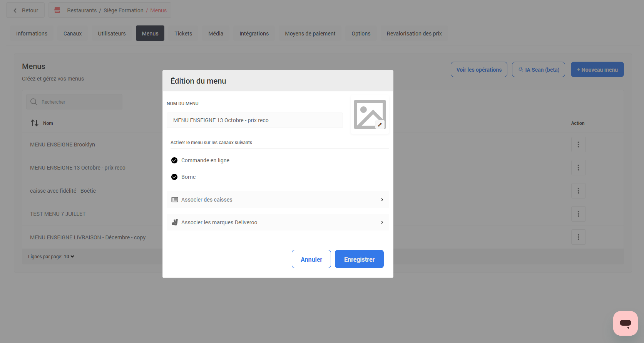644x343 pixels.
Task: Uncheck the Commande en ligne channel
Action: click(x=174, y=160)
